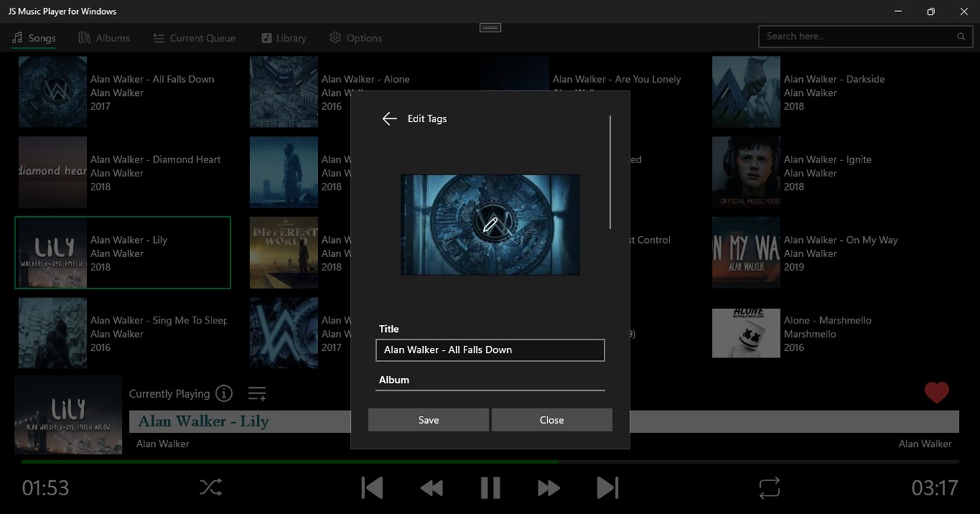The image size is (980, 514).
Task: Click the back arrow in Edit Tags
Action: (389, 118)
